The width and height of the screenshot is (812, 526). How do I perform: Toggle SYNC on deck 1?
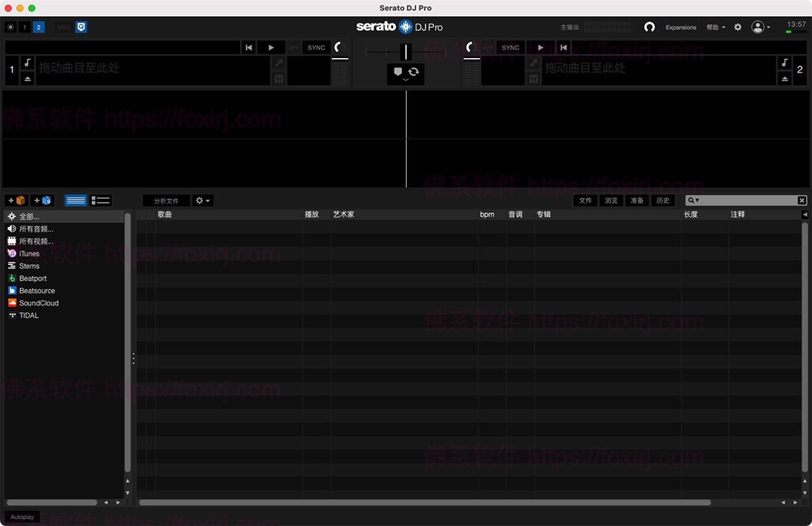pyautogui.click(x=316, y=48)
